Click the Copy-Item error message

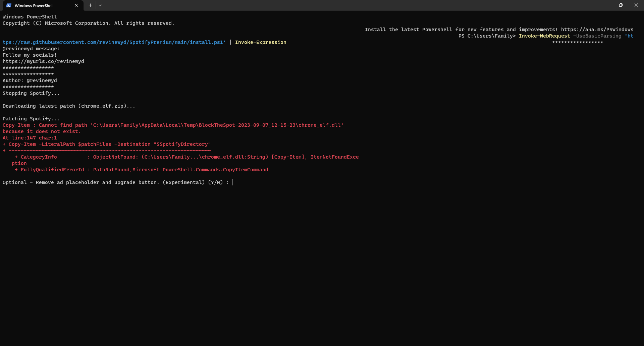point(173,125)
